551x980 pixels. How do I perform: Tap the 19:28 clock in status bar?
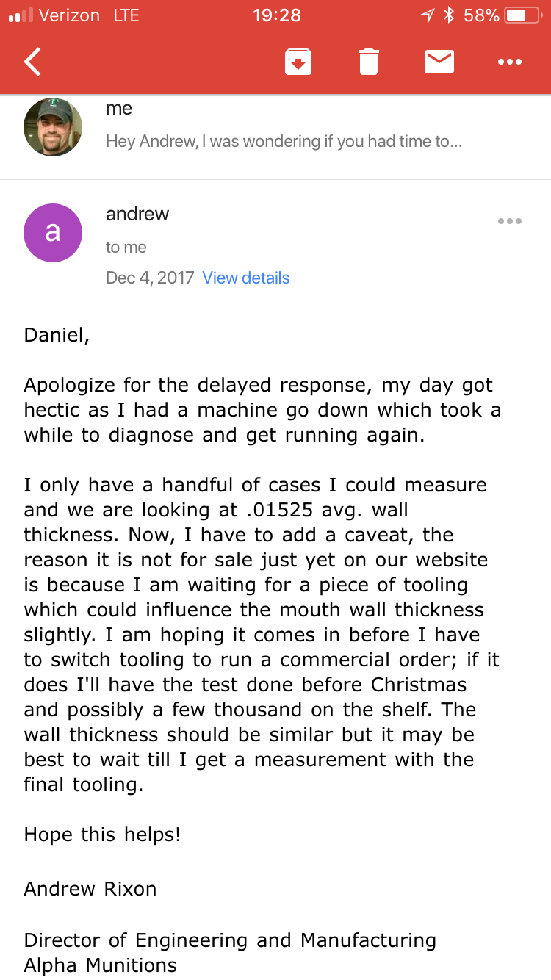[x=276, y=15]
